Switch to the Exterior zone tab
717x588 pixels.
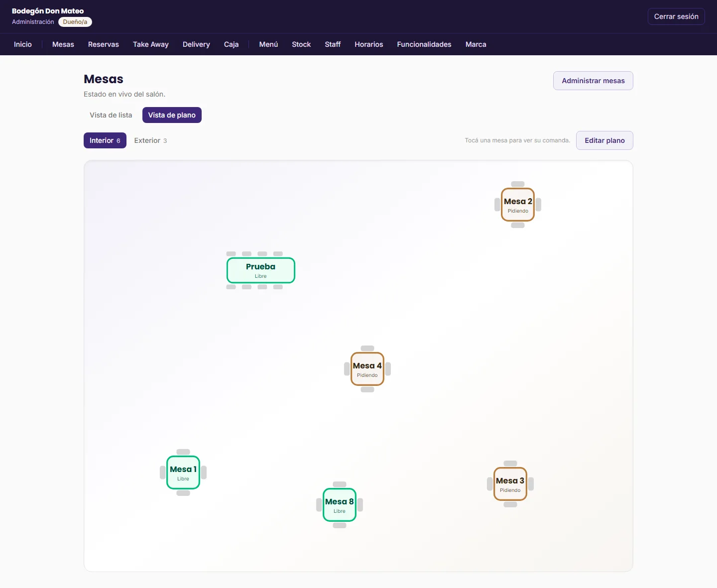(x=150, y=140)
